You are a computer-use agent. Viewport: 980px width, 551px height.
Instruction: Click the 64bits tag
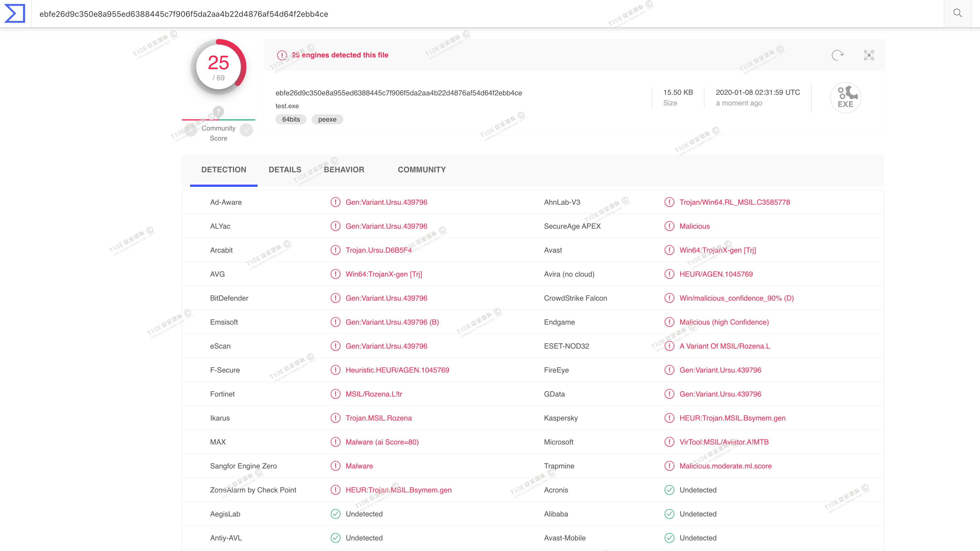291,119
